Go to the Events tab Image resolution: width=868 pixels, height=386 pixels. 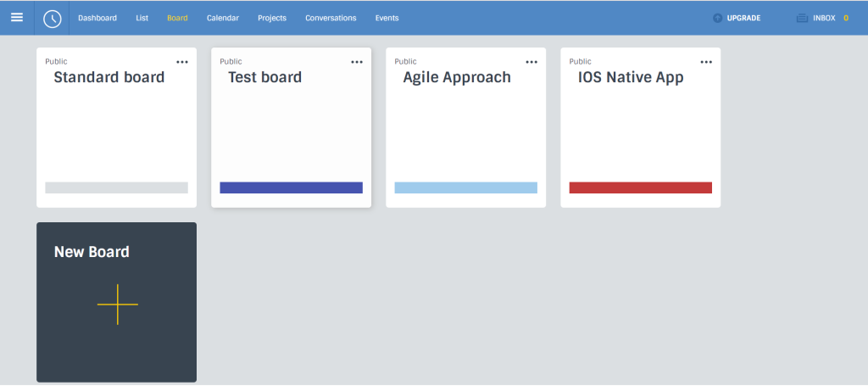pos(387,18)
